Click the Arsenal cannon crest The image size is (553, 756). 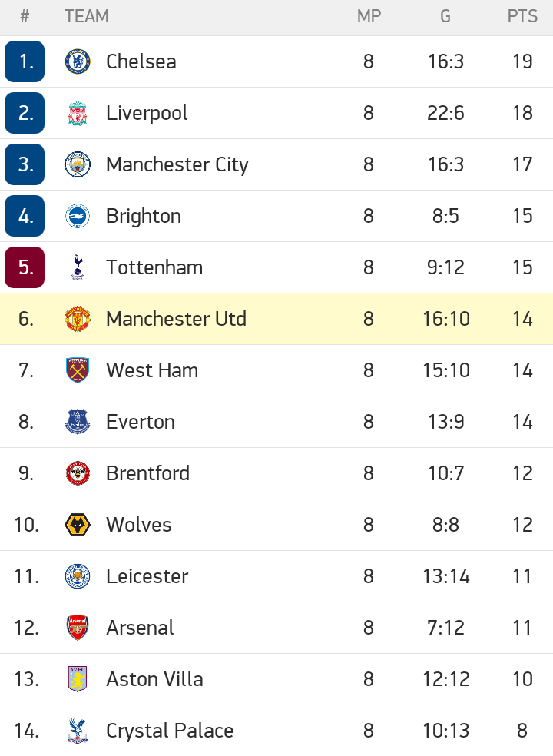point(78,628)
